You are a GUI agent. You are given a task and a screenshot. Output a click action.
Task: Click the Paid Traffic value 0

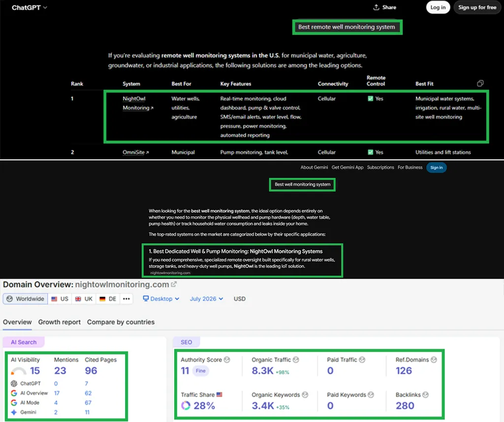330,371
